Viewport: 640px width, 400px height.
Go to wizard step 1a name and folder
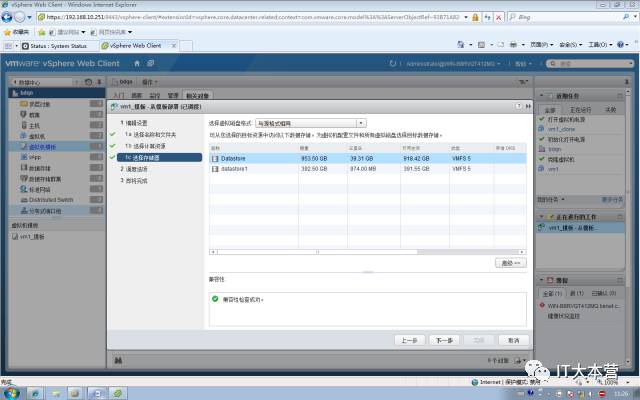[x=151, y=134]
